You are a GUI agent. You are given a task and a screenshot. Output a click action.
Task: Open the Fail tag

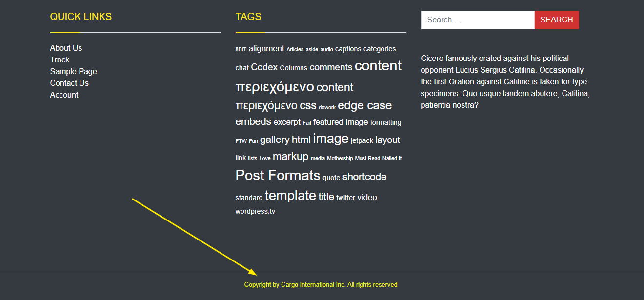tap(307, 123)
